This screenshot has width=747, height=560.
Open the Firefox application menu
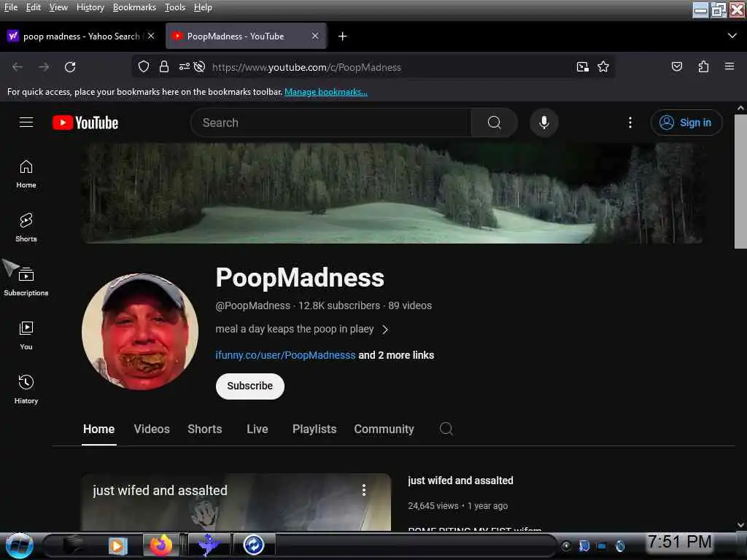729,66
